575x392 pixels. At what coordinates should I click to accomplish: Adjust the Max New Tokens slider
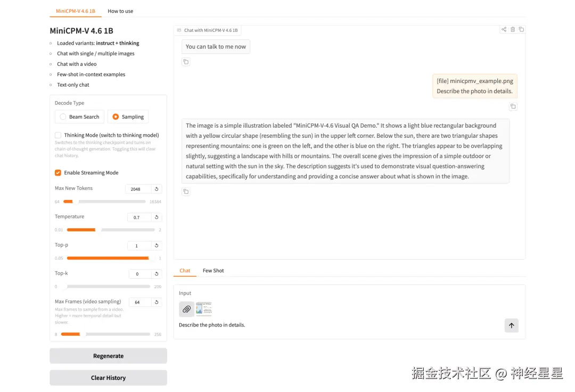(x=104, y=202)
